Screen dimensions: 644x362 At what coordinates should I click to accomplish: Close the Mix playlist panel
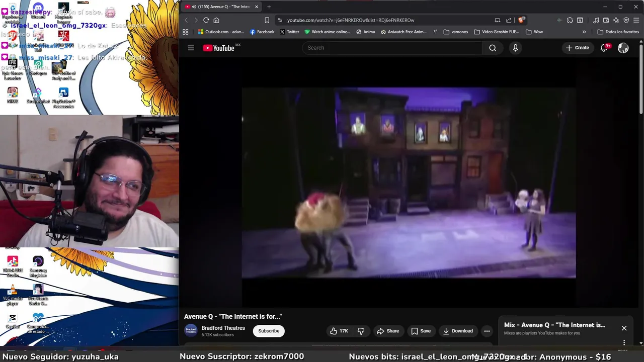pos(624,328)
